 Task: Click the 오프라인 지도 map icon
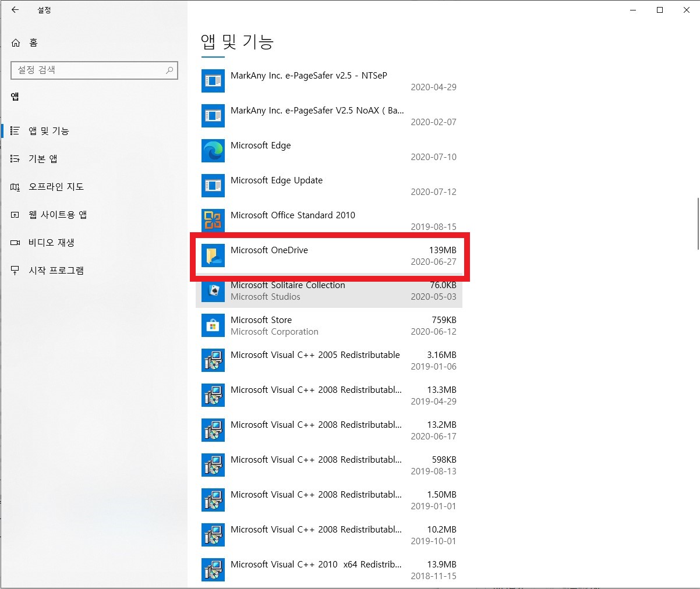pyautogui.click(x=15, y=187)
